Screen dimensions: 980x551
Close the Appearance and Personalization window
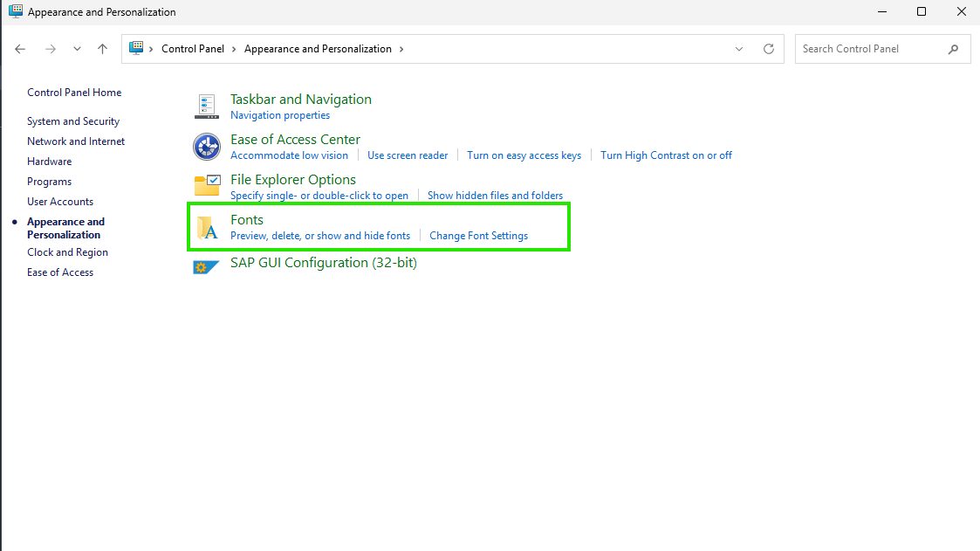[x=962, y=12]
